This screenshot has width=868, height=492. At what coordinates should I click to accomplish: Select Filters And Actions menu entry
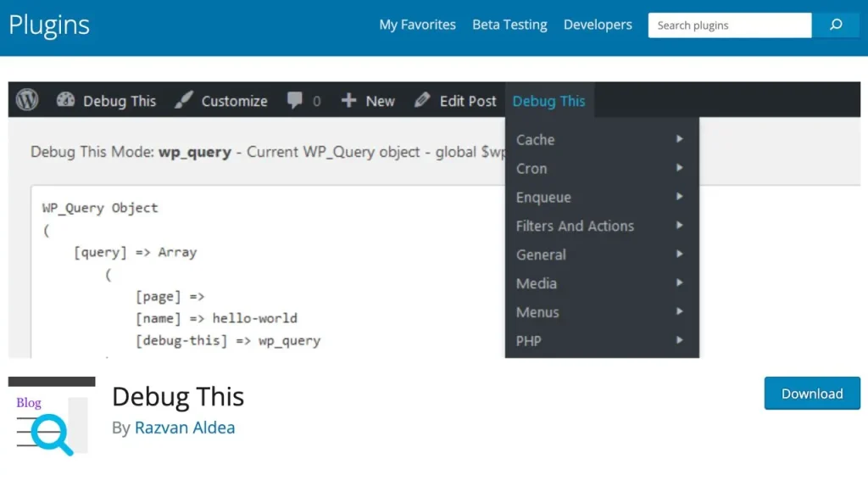coord(575,226)
